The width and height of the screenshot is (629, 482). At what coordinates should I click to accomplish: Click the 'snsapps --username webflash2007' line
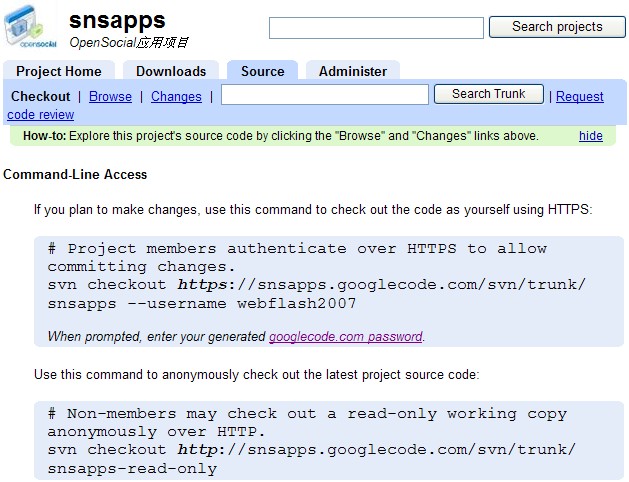coord(201,304)
